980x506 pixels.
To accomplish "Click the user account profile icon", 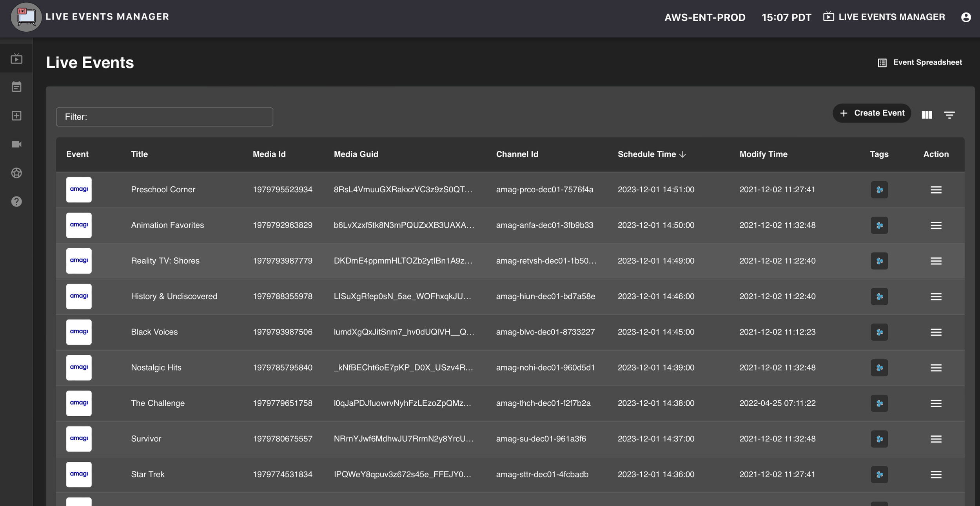I will pyautogui.click(x=966, y=17).
